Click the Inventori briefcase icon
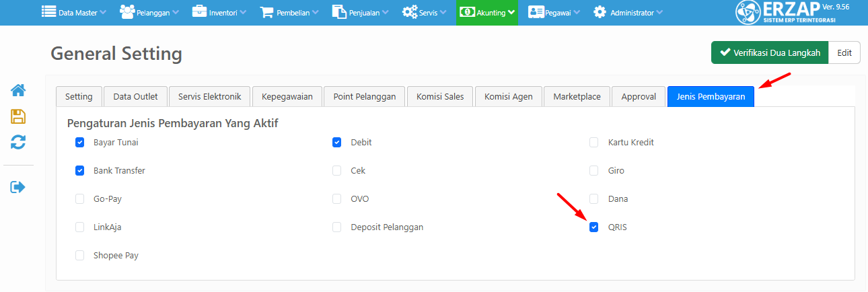The height and width of the screenshot is (292, 868). click(200, 12)
